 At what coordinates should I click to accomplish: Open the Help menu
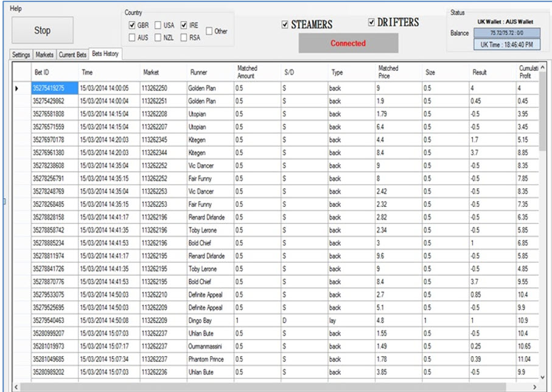[15, 9]
